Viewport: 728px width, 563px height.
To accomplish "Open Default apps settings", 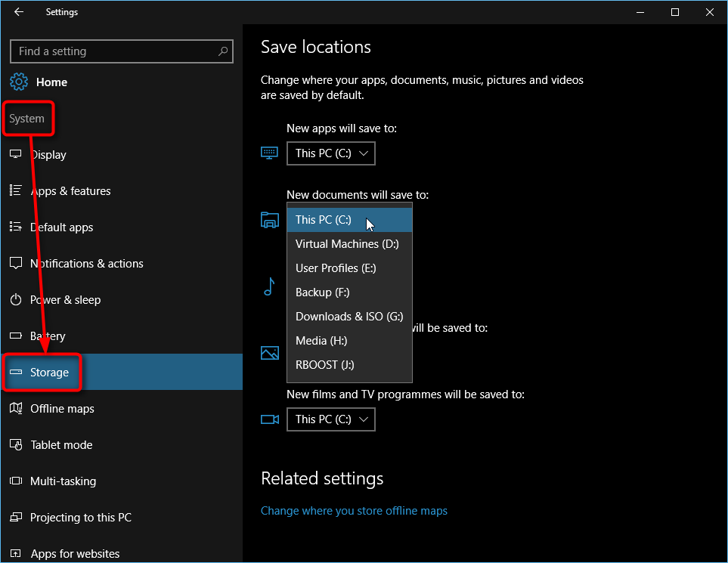I will [122, 227].
